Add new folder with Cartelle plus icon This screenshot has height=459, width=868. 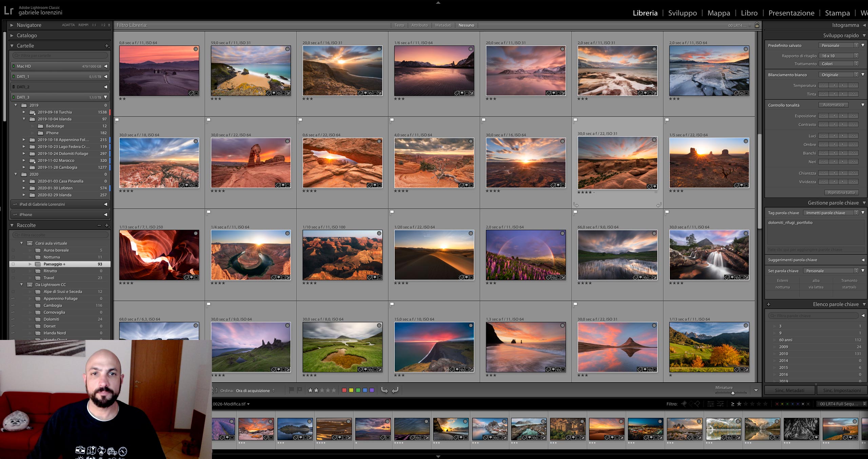click(107, 46)
